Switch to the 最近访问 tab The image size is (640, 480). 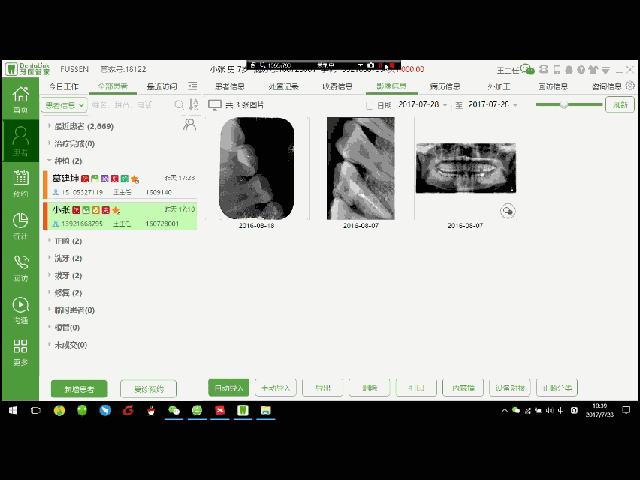tap(162, 87)
